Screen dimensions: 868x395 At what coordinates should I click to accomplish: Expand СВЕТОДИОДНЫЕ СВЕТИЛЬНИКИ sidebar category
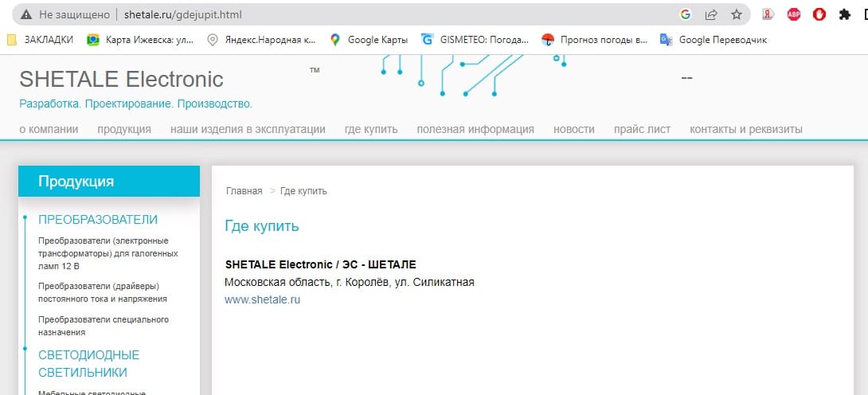(88, 363)
